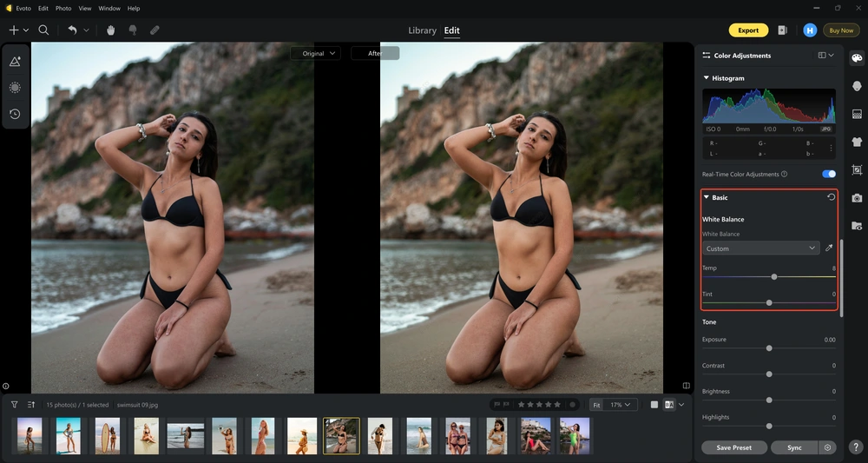Open the H user account avatar
This screenshot has width=868, height=463.
(x=810, y=30)
